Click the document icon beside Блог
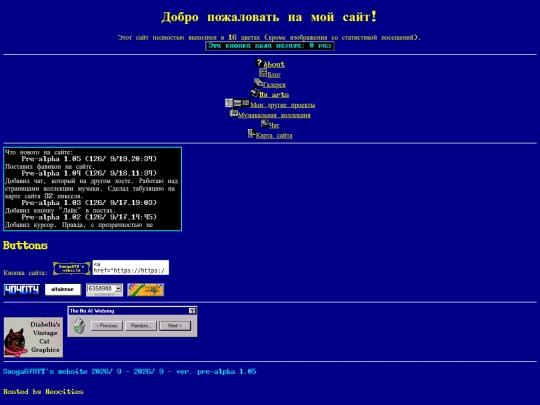 (x=263, y=73)
